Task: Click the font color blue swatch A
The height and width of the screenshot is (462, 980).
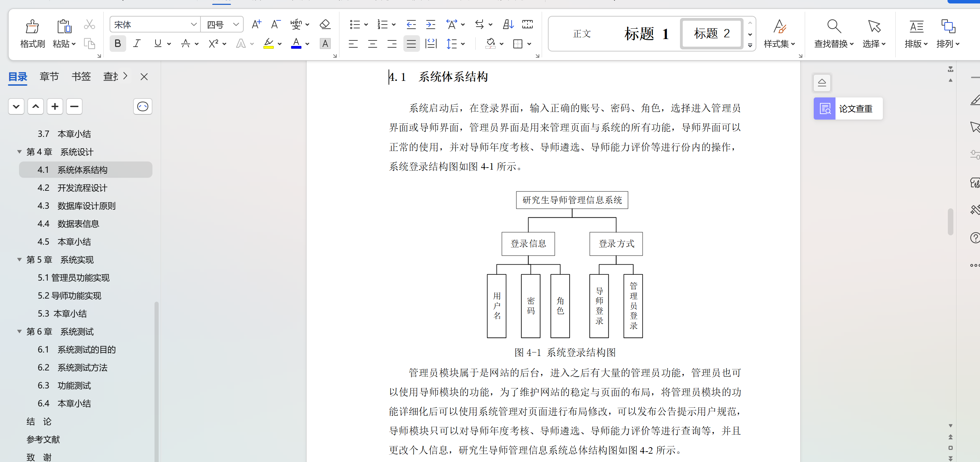Action: [296, 43]
